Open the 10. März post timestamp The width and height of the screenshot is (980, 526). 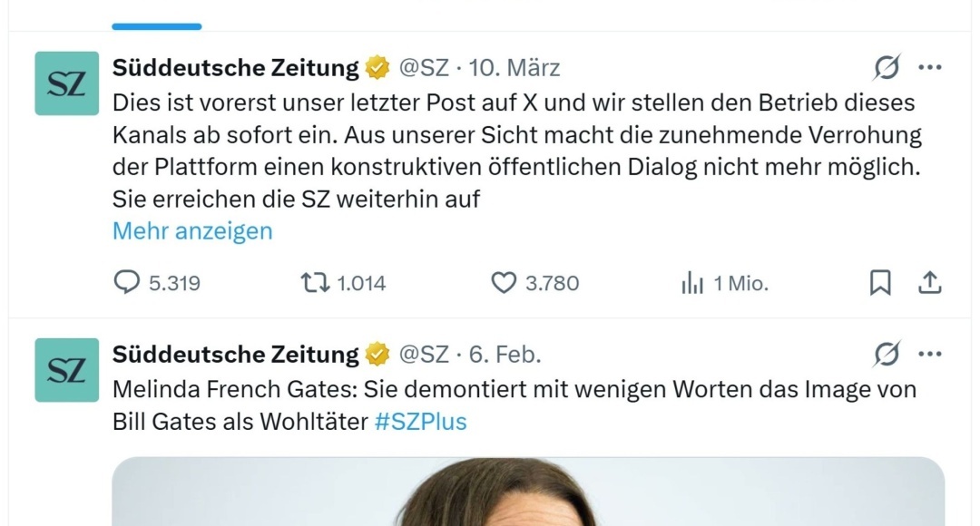[514, 67]
